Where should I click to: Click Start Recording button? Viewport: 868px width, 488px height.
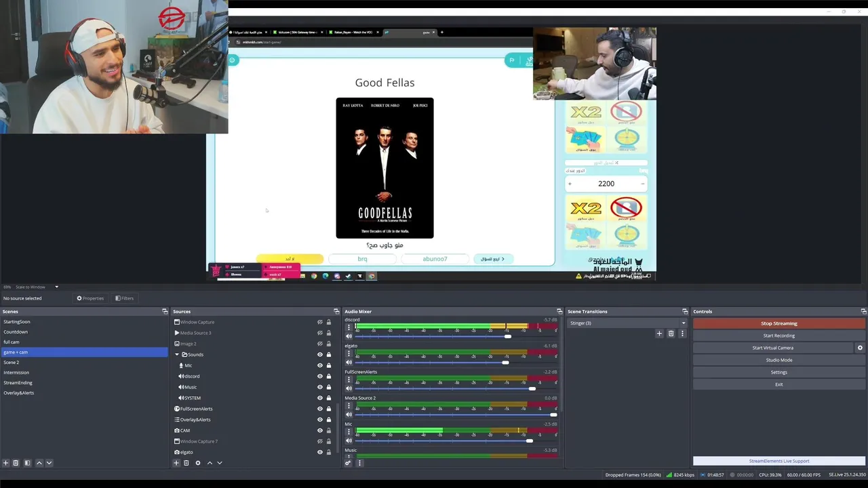778,335
